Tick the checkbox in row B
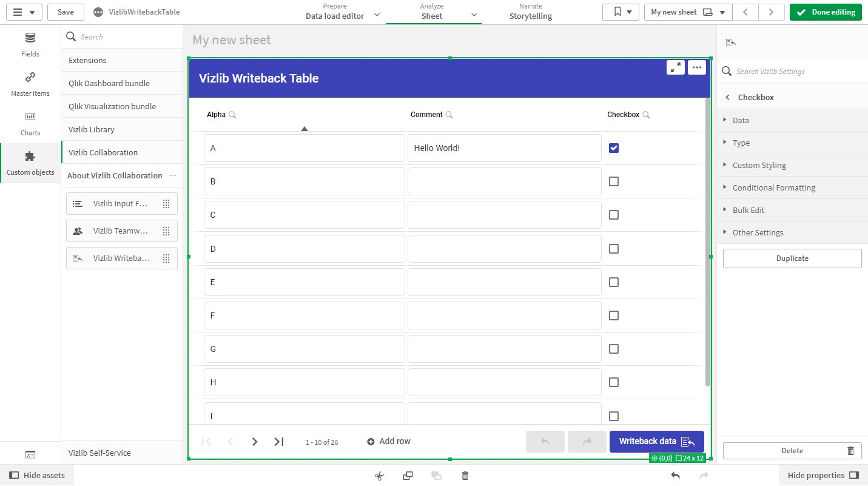Viewport: 868px width, 486px height. pos(614,181)
